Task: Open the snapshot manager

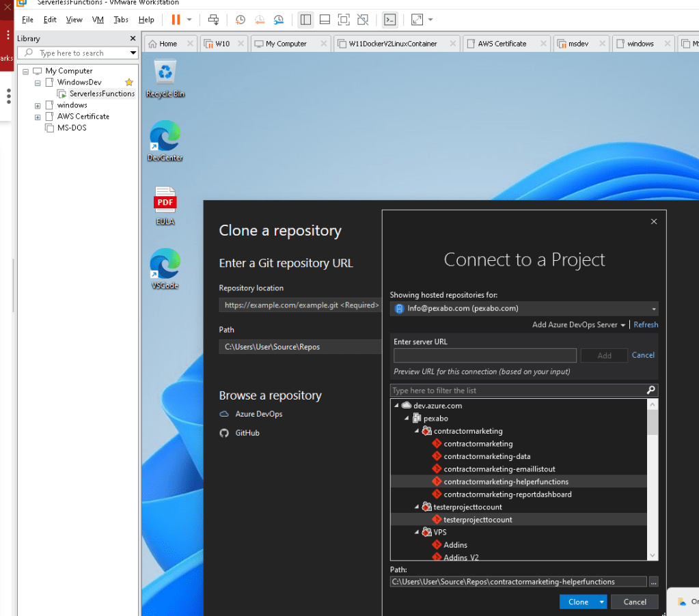Action: 279,20
